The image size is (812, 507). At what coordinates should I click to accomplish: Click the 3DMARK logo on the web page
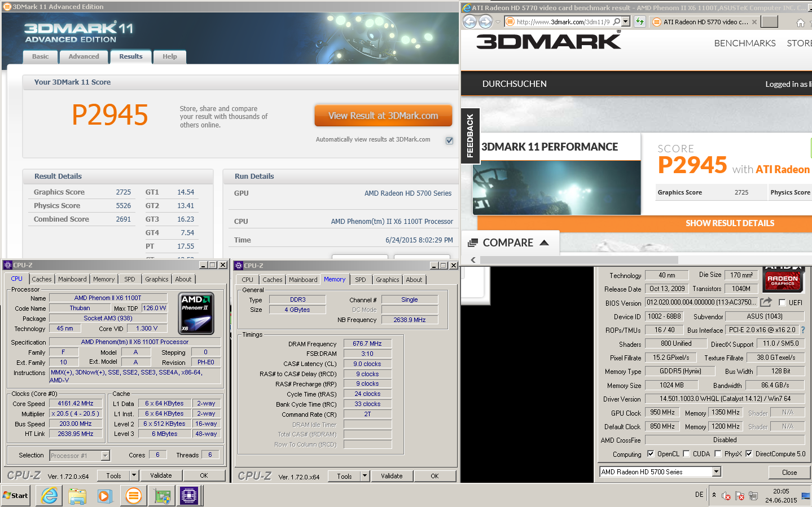pos(548,41)
